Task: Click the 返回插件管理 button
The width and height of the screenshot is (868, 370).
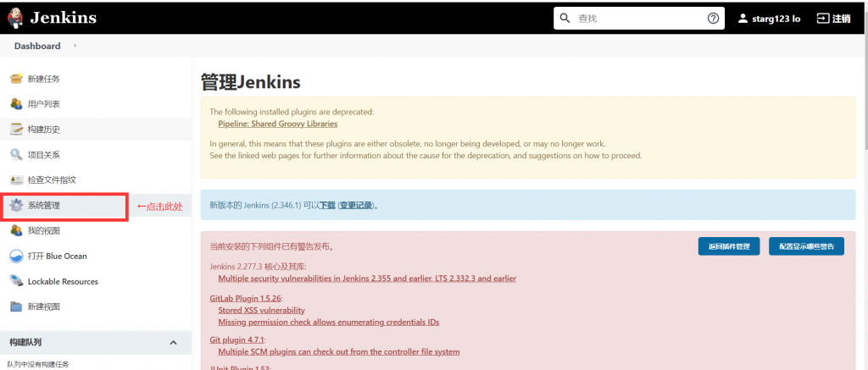Action: point(728,246)
